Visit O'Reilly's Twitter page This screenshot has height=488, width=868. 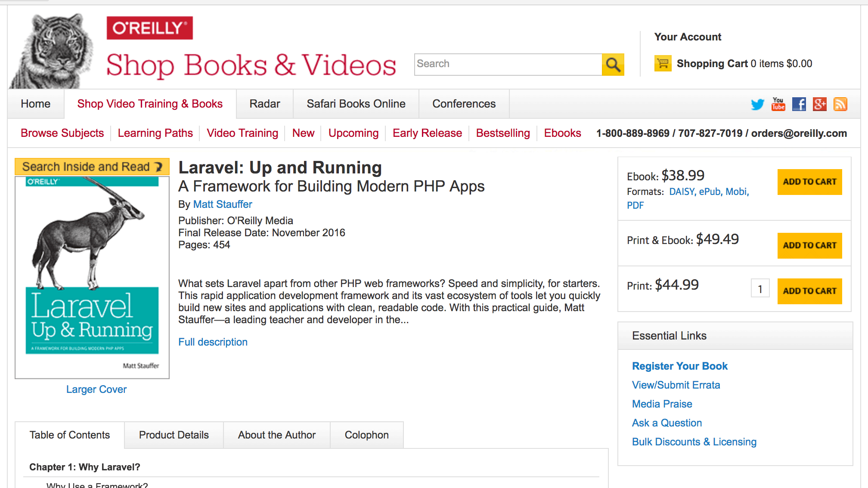pyautogui.click(x=757, y=104)
